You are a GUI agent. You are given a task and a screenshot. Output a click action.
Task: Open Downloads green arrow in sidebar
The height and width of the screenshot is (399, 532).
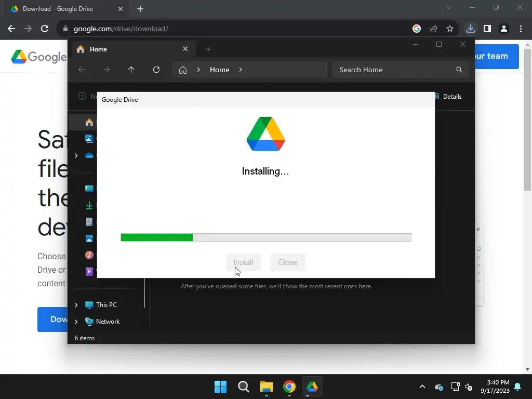click(89, 205)
